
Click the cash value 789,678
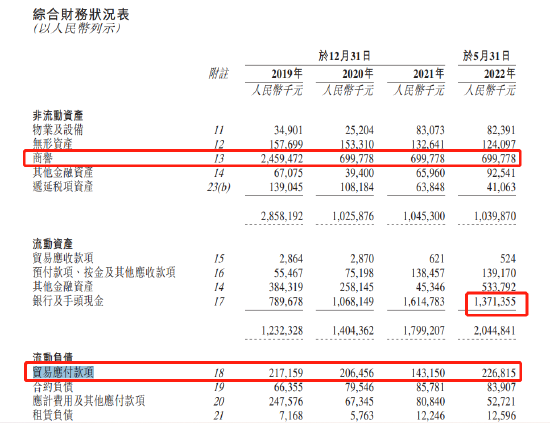(x=286, y=302)
